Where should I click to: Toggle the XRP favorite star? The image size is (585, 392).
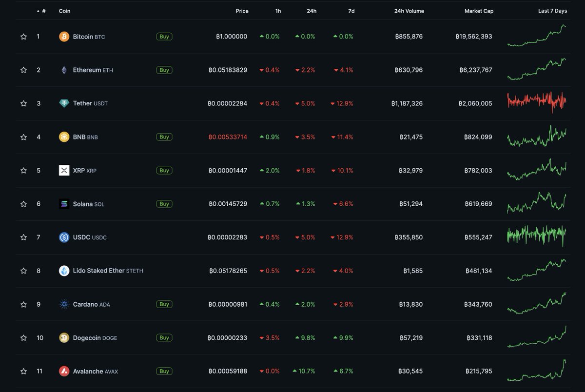tap(23, 171)
